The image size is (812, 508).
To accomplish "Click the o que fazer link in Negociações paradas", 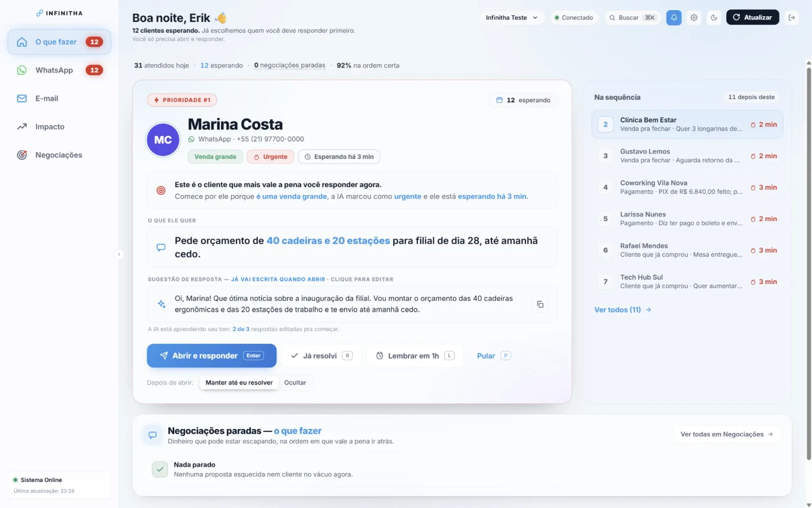I will (298, 431).
